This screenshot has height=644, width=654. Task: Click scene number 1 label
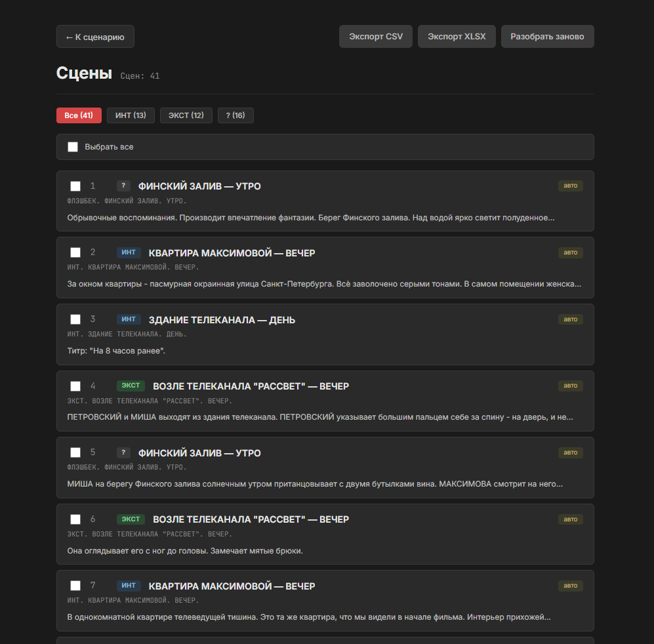point(92,186)
